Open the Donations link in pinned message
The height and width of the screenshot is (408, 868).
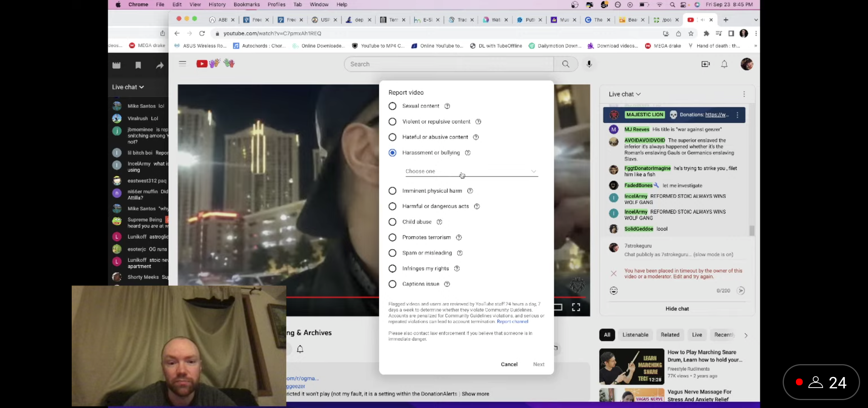point(717,115)
